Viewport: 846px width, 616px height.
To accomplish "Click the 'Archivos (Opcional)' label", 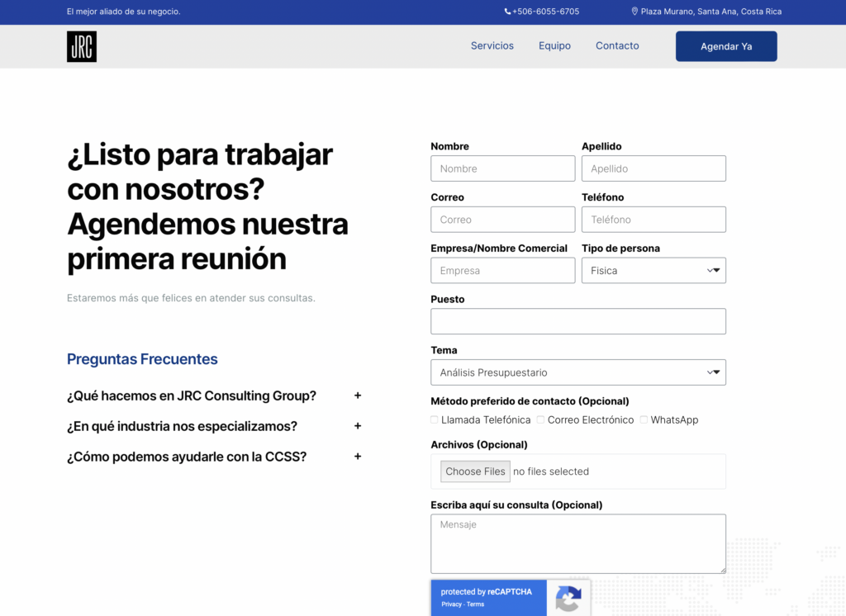I will point(479,444).
